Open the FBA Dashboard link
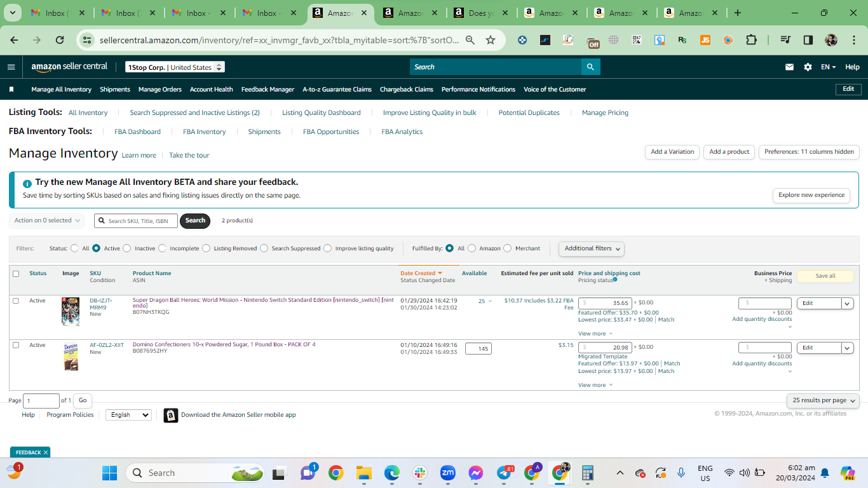Viewport: 868px width, 488px height. click(137, 132)
